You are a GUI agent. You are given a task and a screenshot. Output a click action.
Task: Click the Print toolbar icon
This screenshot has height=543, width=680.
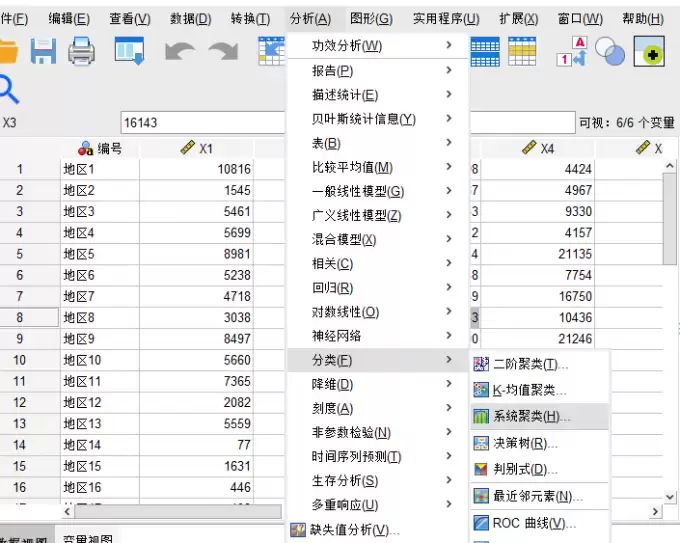(x=81, y=51)
